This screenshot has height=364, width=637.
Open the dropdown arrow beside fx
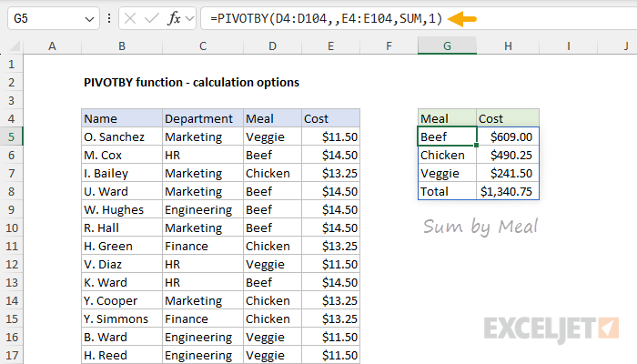(189, 19)
